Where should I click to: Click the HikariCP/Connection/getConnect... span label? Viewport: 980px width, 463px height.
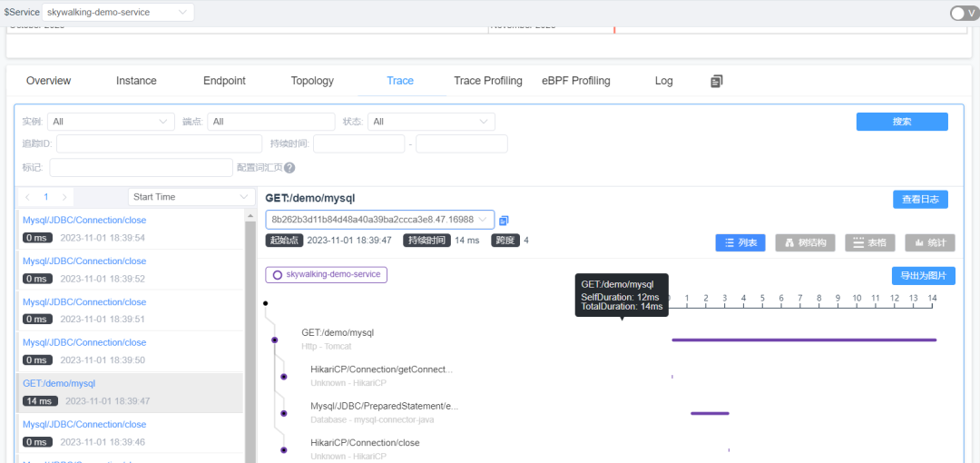click(x=381, y=369)
